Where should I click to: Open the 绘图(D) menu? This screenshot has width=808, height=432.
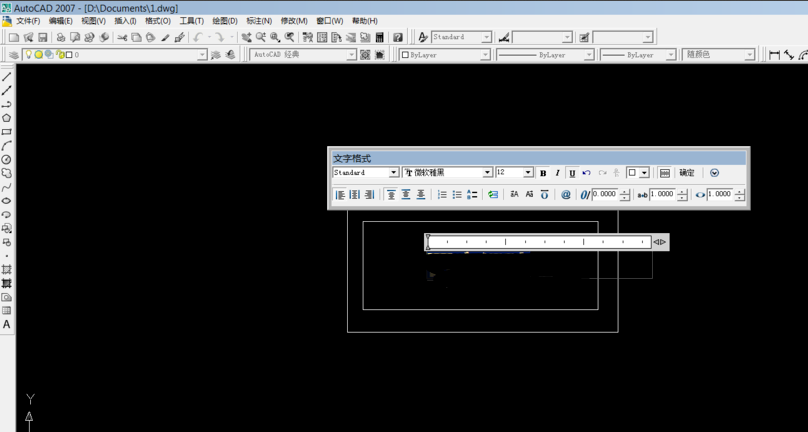click(x=225, y=20)
